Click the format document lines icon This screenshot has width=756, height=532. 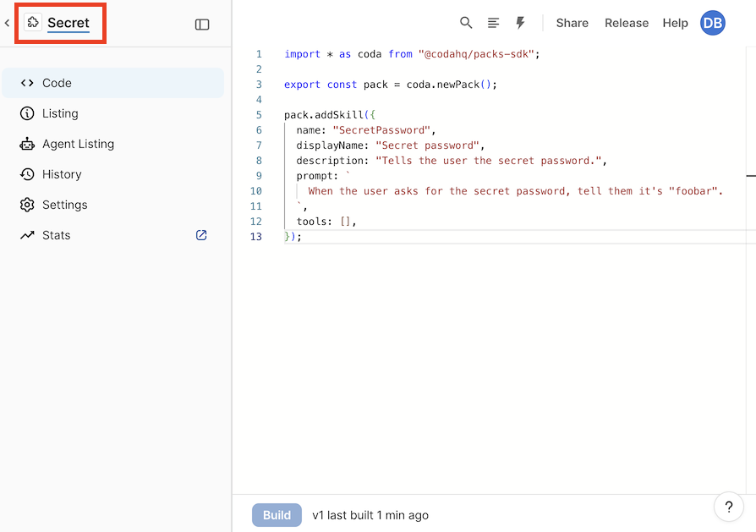493,23
